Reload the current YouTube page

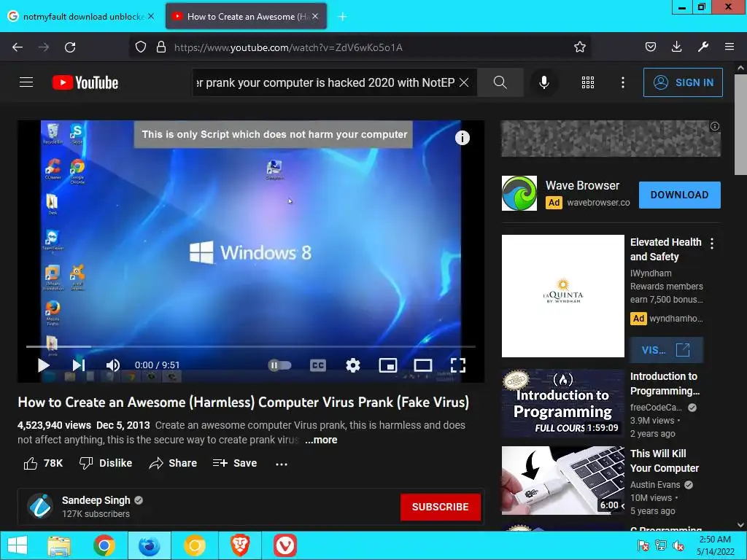point(70,47)
